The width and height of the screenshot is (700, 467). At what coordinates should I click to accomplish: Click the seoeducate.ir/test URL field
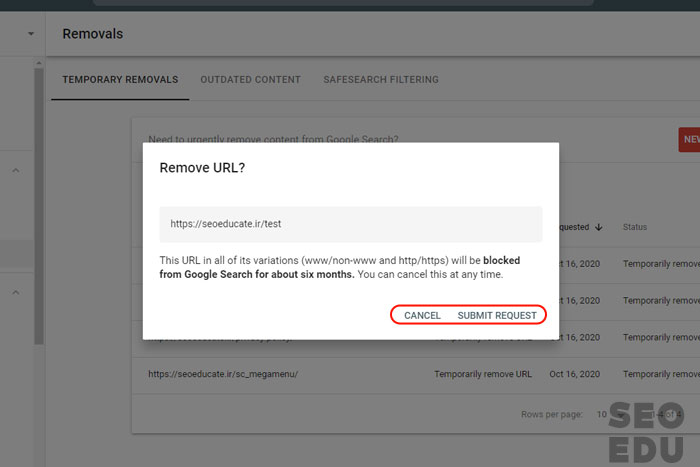(350, 224)
